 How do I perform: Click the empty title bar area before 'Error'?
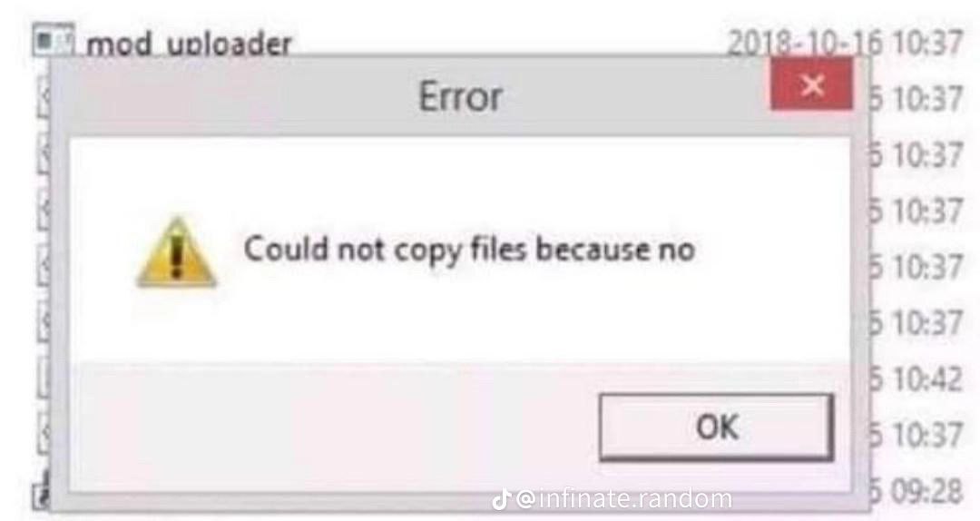point(238,97)
